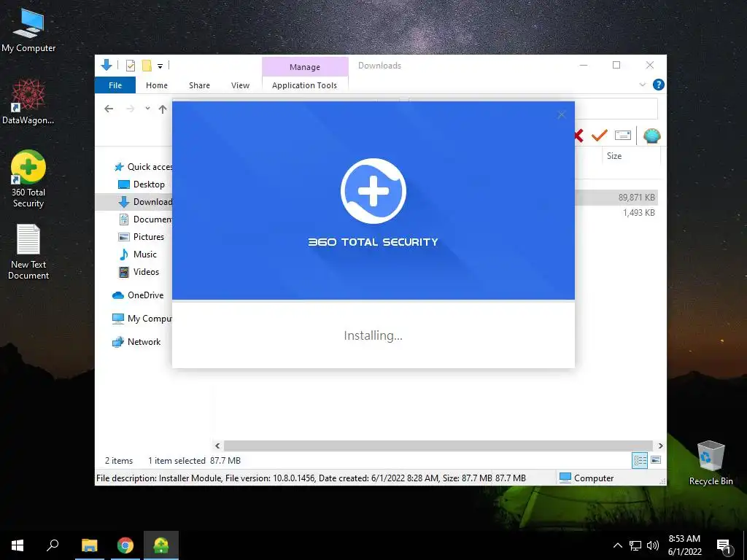Switch to the Home ribbon tab

pos(157,85)
